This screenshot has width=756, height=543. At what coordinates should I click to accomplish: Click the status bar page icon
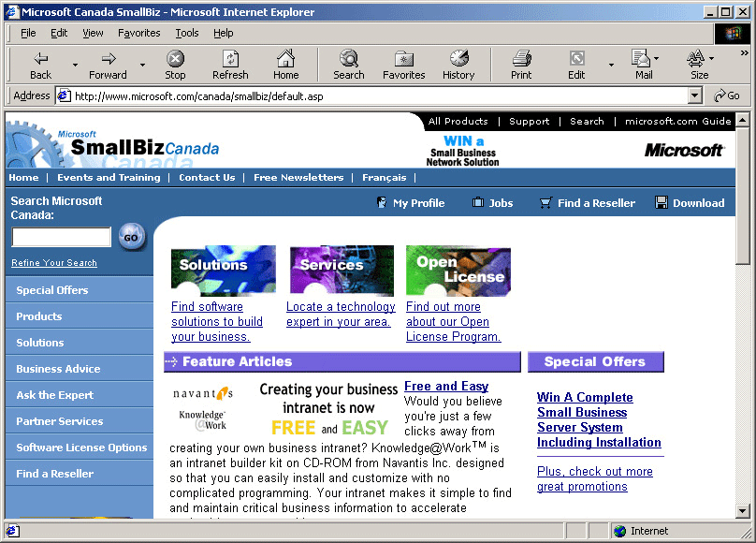click(x=13, y=531)
